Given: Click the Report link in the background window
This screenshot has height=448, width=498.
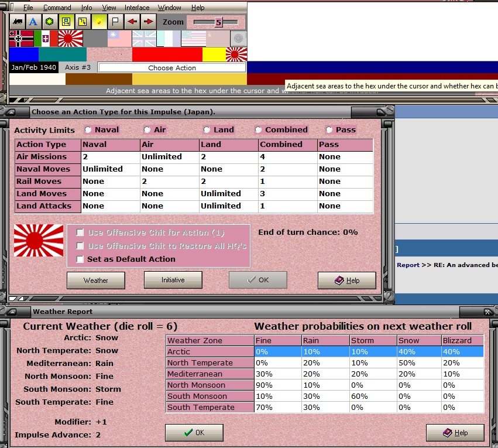Looking at the screenshot, I should 408,265.
